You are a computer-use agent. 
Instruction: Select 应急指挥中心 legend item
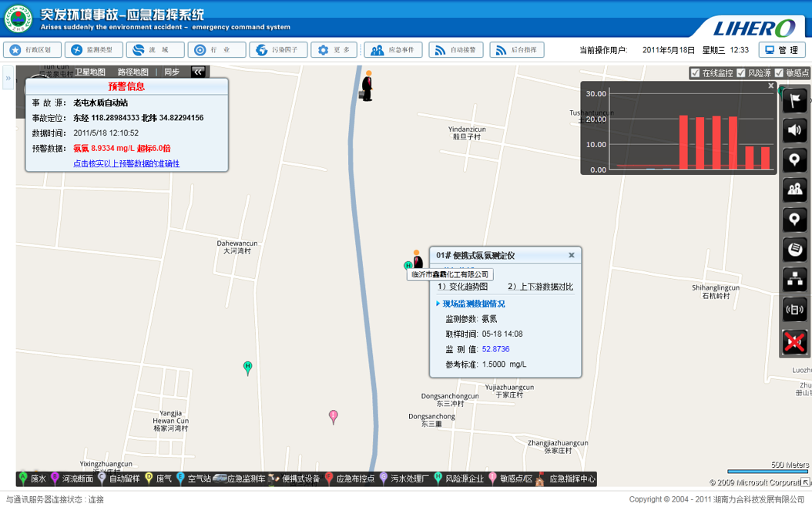565,479
